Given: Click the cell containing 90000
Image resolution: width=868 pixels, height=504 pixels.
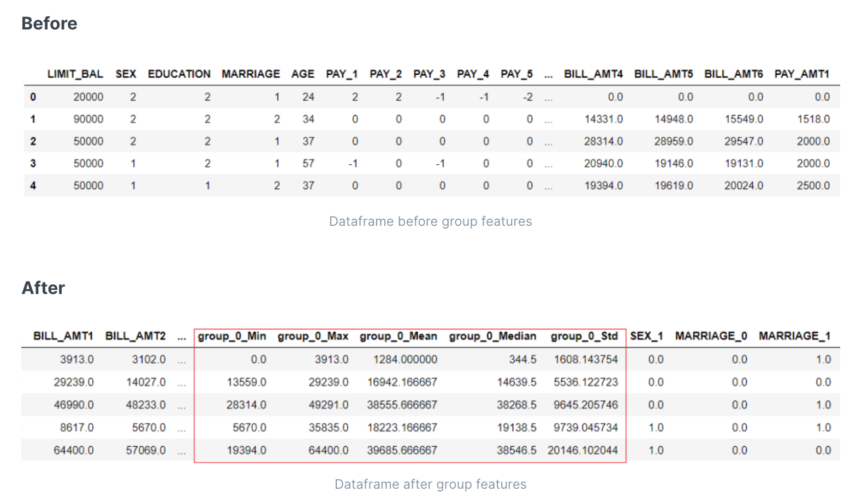Looking at the screenshot, I should (88, 119).
